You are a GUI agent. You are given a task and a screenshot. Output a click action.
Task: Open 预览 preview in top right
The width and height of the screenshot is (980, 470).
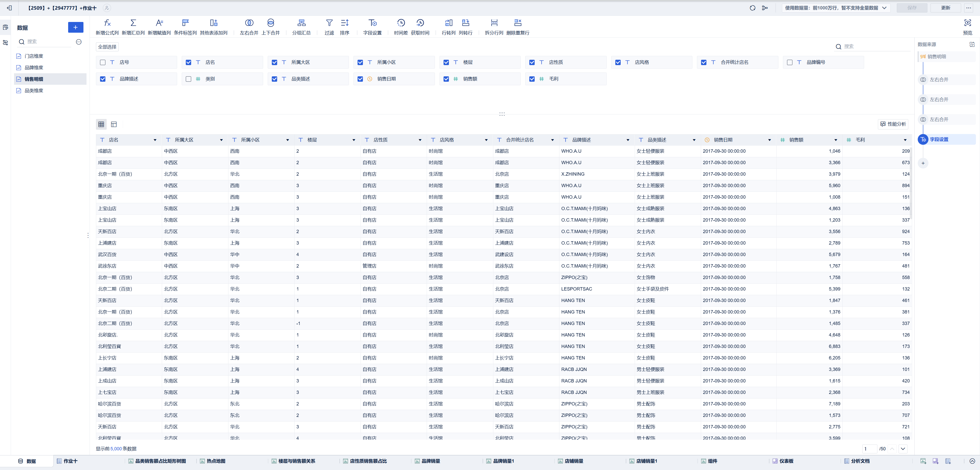click(967, 23)
